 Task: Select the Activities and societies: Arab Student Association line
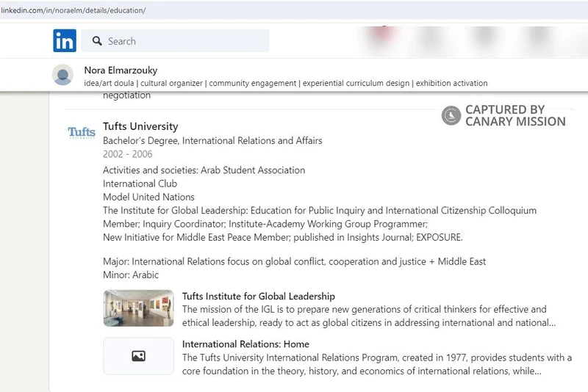point(204,170)
